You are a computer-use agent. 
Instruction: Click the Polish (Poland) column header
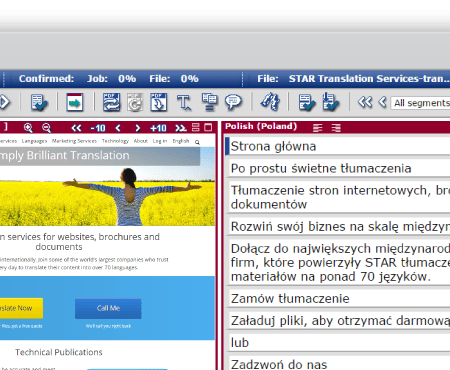(261, 126)
